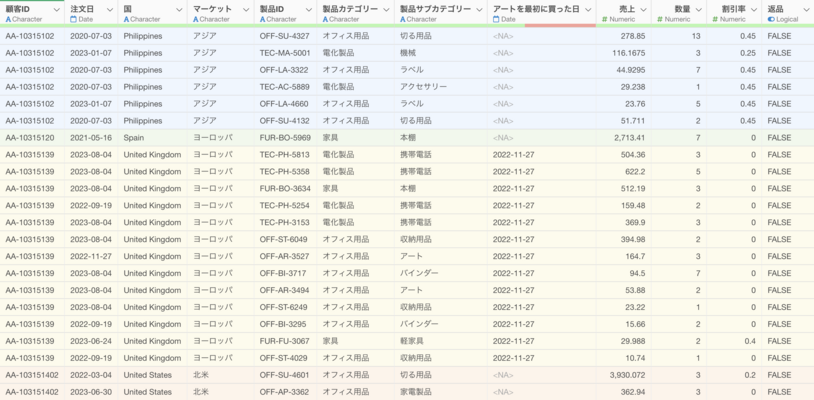
Task: Click the FUR-BO-5969 product ID cell
Action: click(285, 138)
